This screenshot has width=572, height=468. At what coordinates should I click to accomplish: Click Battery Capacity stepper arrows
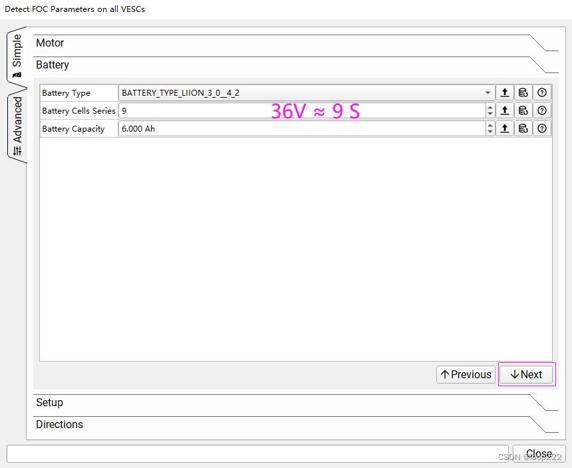pos(490,128)
